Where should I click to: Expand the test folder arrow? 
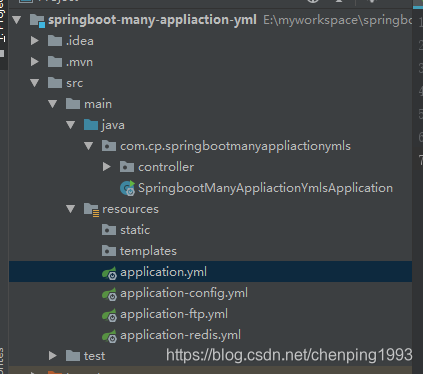click(53, 356)
